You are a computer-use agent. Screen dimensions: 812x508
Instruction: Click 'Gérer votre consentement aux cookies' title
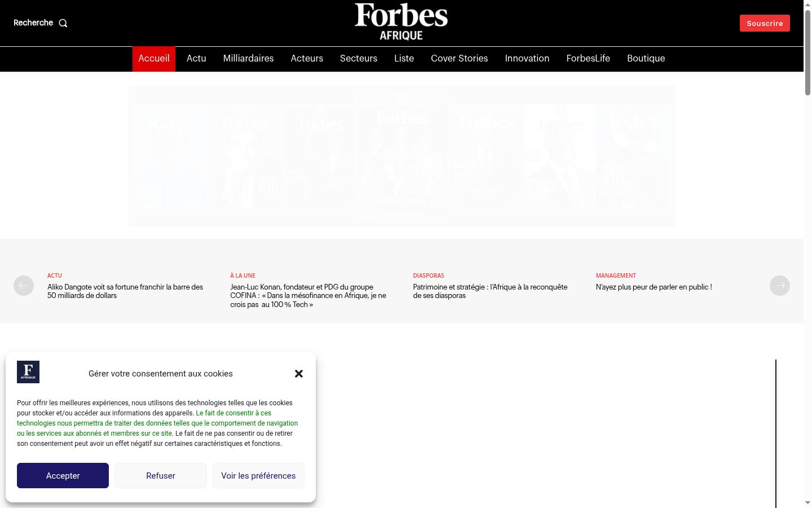pyautogui.click(x=161, y=374)
